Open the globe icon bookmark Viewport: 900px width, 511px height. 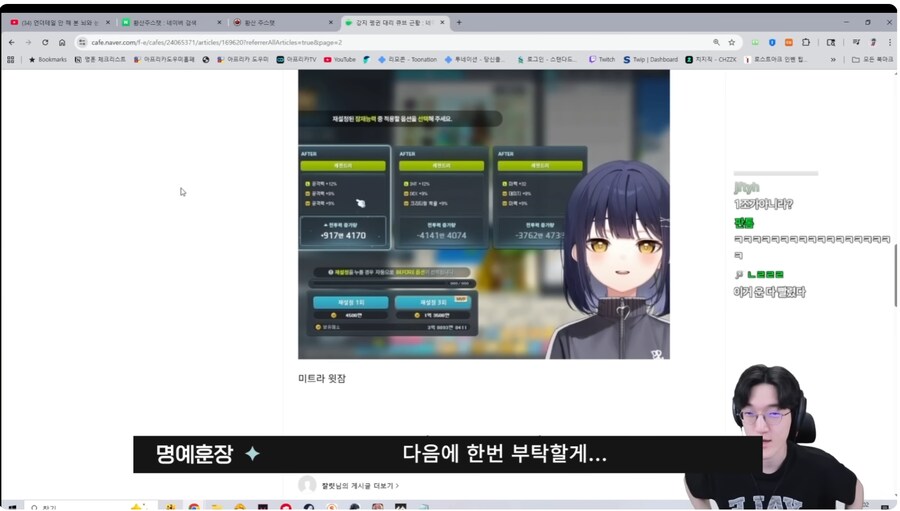coord(205,59)
